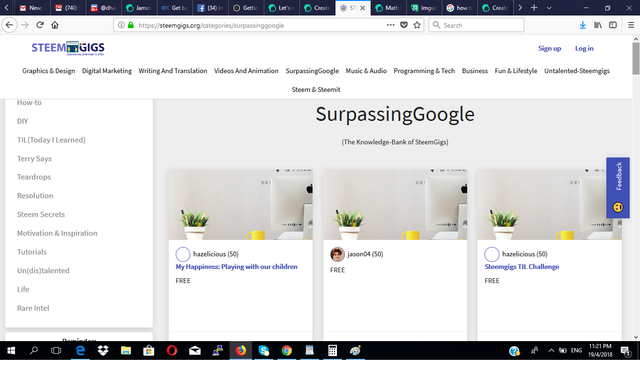This screenshot has width=640, height=379.
Task: Open Windows notification center icon
Action: coord(625,350)
